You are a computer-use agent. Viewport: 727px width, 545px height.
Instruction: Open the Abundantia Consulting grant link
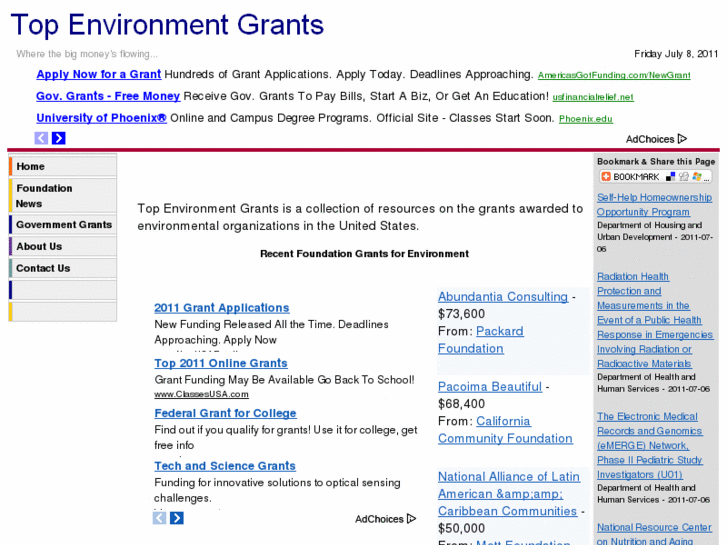click(503, 297)
